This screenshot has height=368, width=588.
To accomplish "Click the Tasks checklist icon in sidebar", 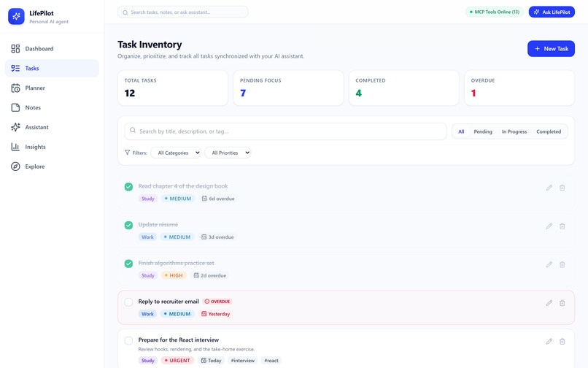I will tap(15, 68).
